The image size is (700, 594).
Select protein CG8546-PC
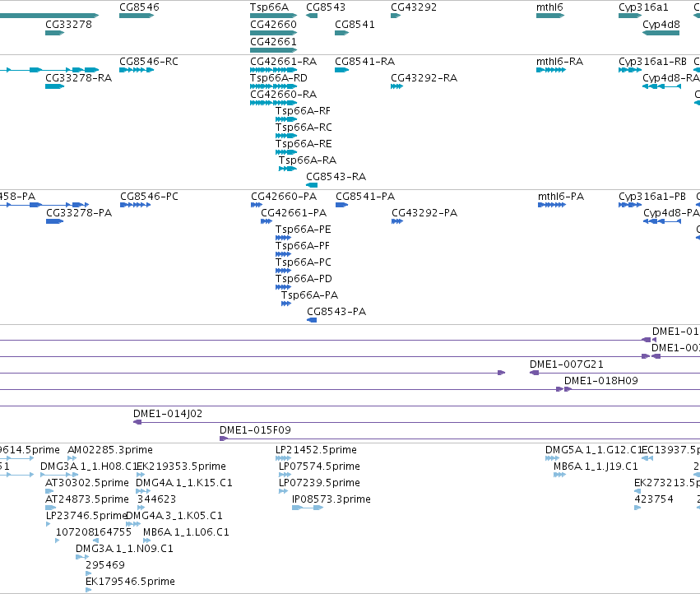135,205
